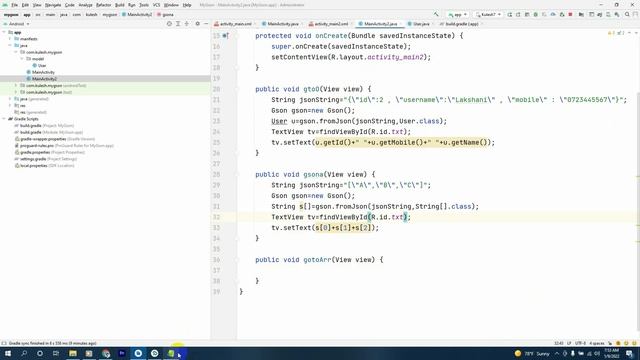This screenshot has width=640, height=360.
Task: Click the red Stop button in toolbar
Action: pyautogui.click(x=571, y=14)
